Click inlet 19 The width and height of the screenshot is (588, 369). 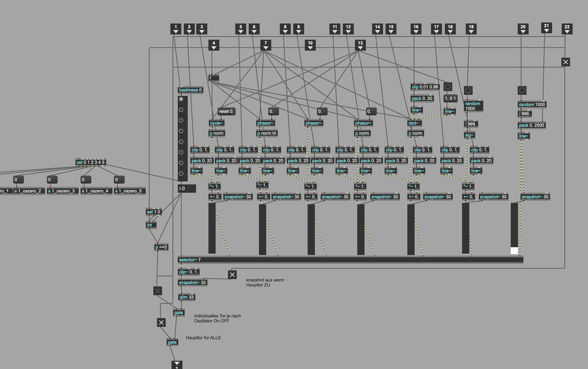471,29
